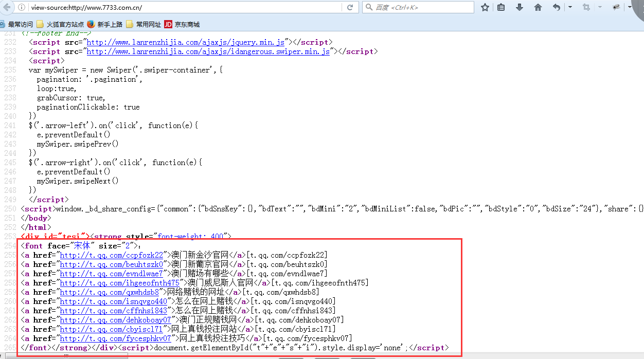Click the 'paginationClickable: true' line

point(88,107)
